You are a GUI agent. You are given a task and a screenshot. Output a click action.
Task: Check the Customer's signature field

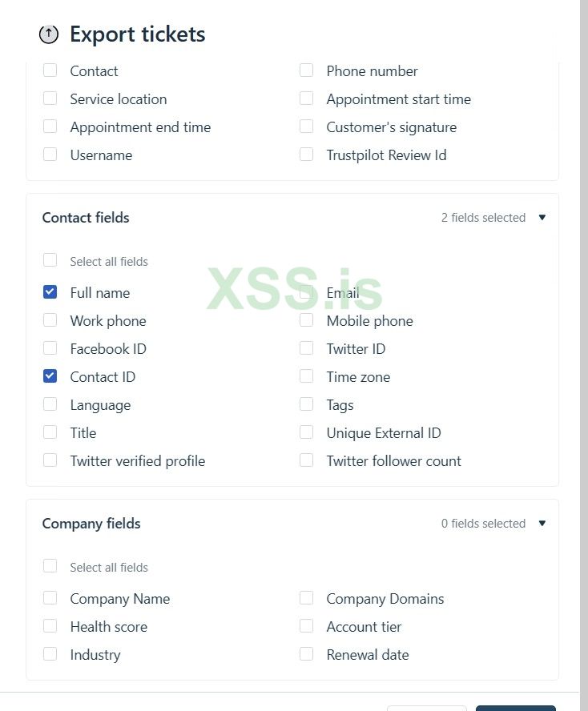coord(306,127)
